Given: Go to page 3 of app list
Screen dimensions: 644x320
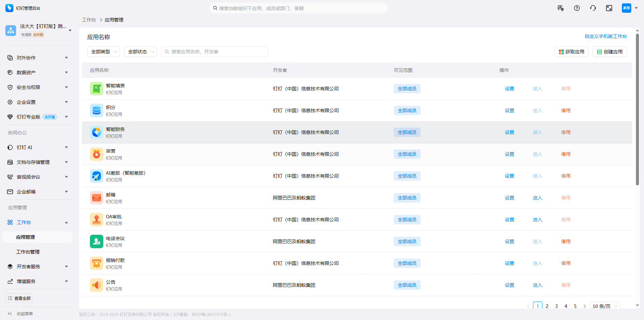Looking at the screenshot, I should click(556, 306).
